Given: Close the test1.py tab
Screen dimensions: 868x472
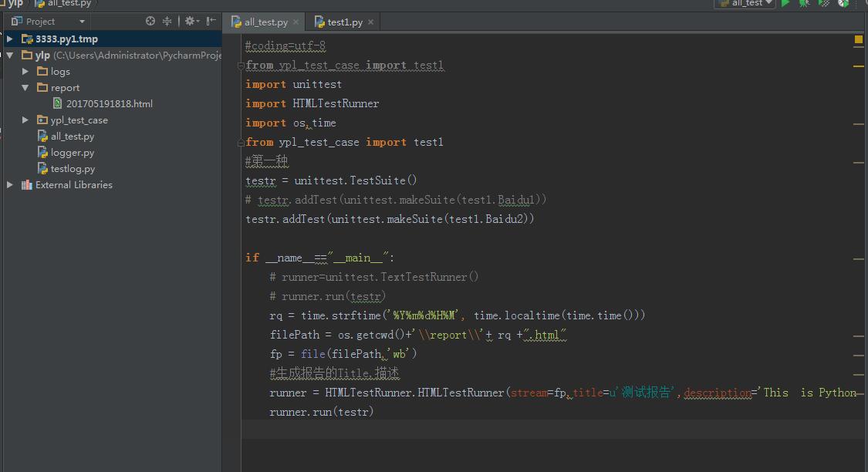Looking at the screenshot, I should click(370, 22).
